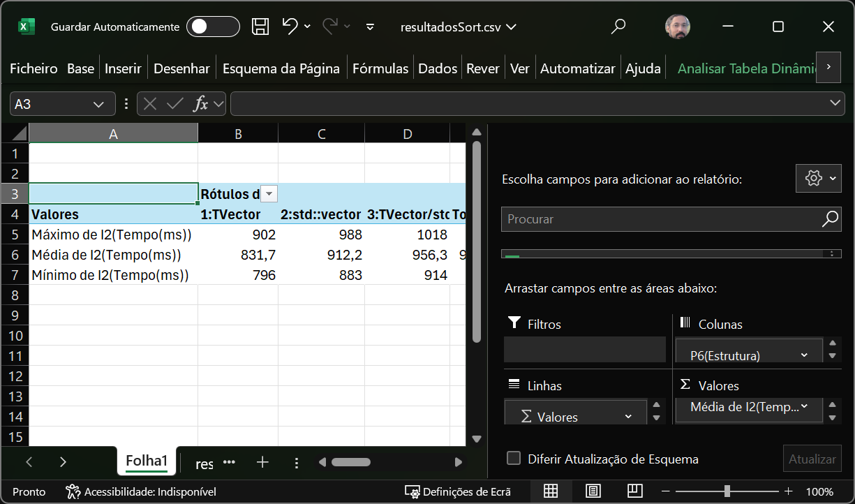
Task: Check Diferir Atualização de Esquema
Action: pos(514,459)
